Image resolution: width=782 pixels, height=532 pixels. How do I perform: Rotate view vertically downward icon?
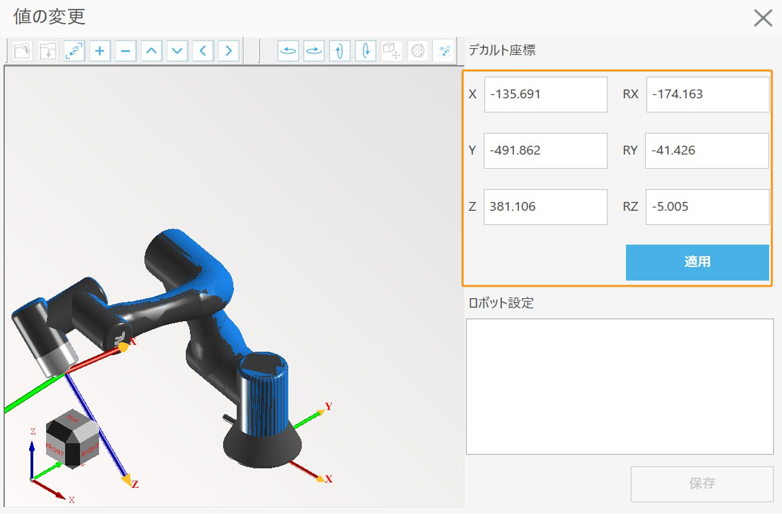[x=366, y=51]
